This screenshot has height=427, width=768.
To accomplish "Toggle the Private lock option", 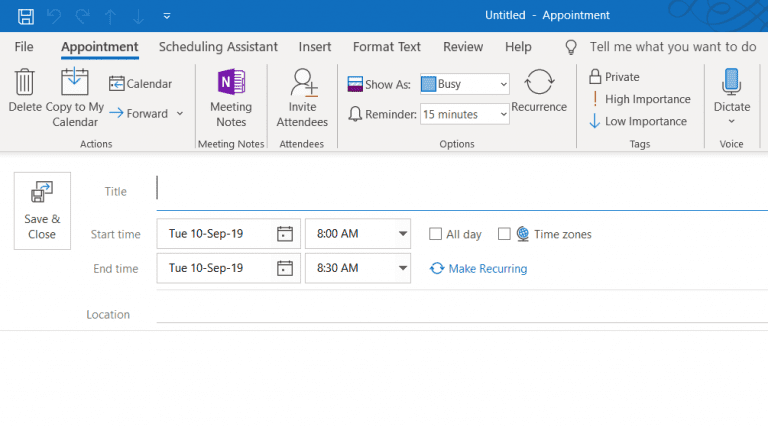I will (x=615, y=77).
